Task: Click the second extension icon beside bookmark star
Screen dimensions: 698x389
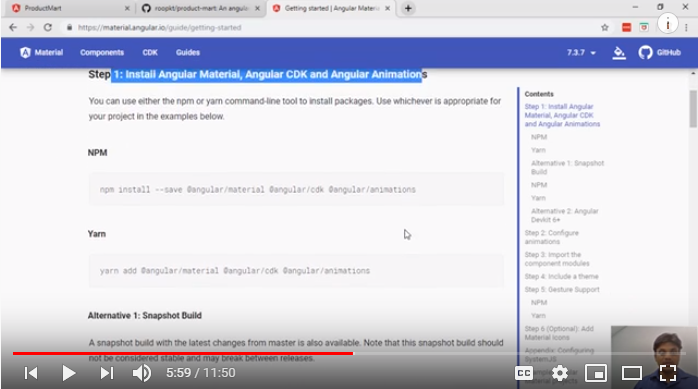Action: [644, 28]
